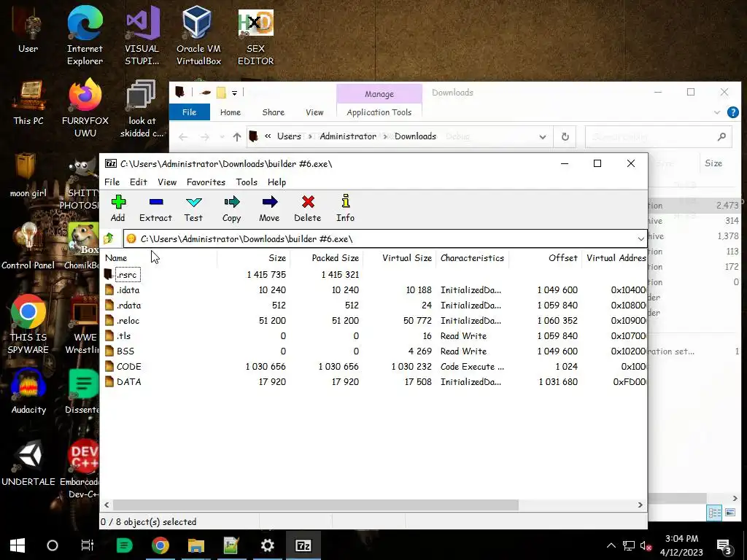
Task: Select the .reloc section entry
Action: coord(128,321)
